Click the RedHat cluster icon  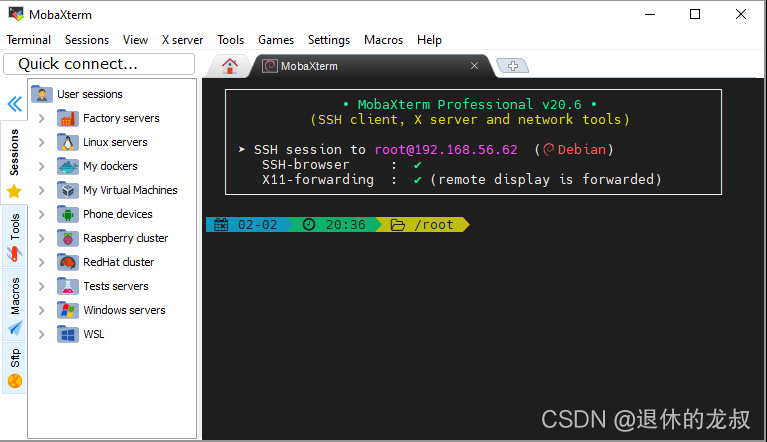(x=68, y=262)
